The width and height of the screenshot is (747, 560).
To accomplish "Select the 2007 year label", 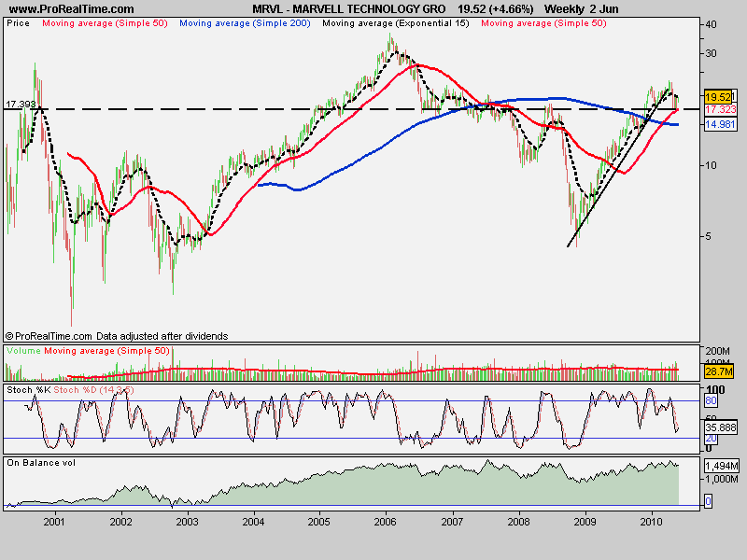I will 452,522.
